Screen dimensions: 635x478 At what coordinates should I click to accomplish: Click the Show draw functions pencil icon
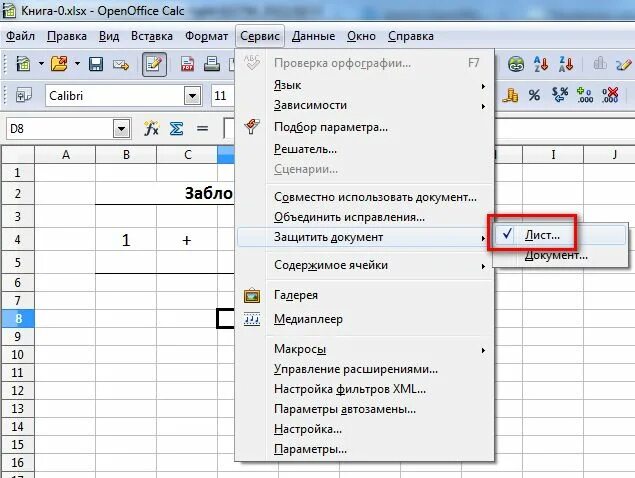tap(624, 64)
